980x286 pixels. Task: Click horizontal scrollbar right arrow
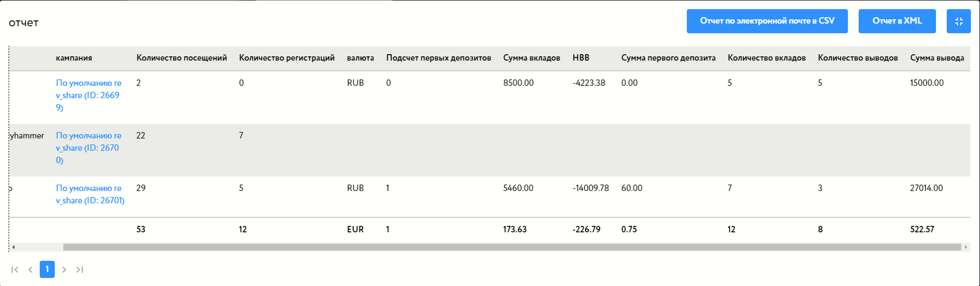(966, 247)
